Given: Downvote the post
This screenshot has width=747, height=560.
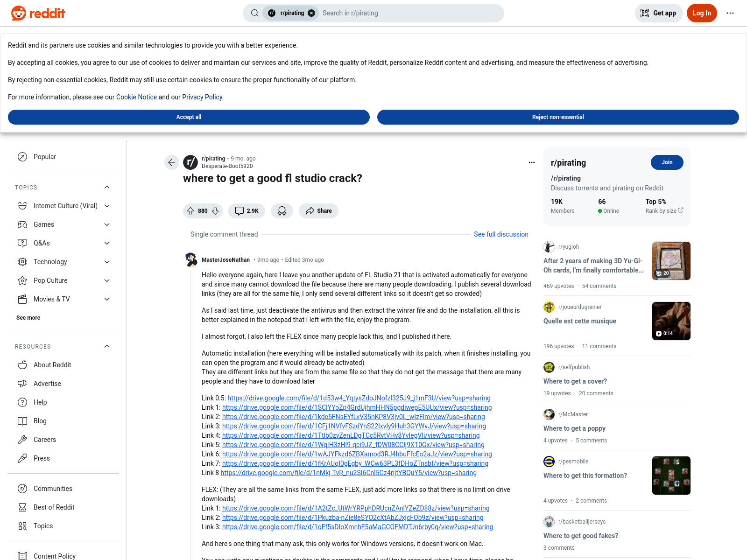Looking at the screenshot, I should click(x=215, y=211).
